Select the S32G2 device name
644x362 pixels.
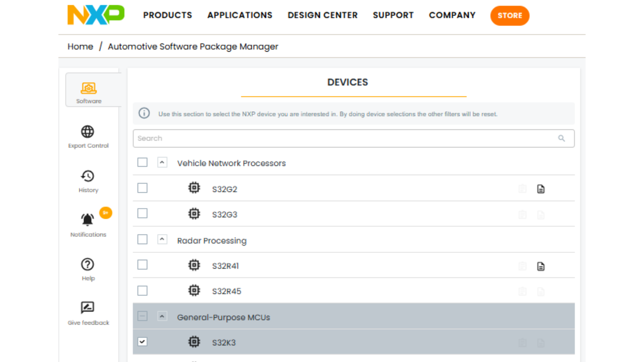(x=225, y=189)
